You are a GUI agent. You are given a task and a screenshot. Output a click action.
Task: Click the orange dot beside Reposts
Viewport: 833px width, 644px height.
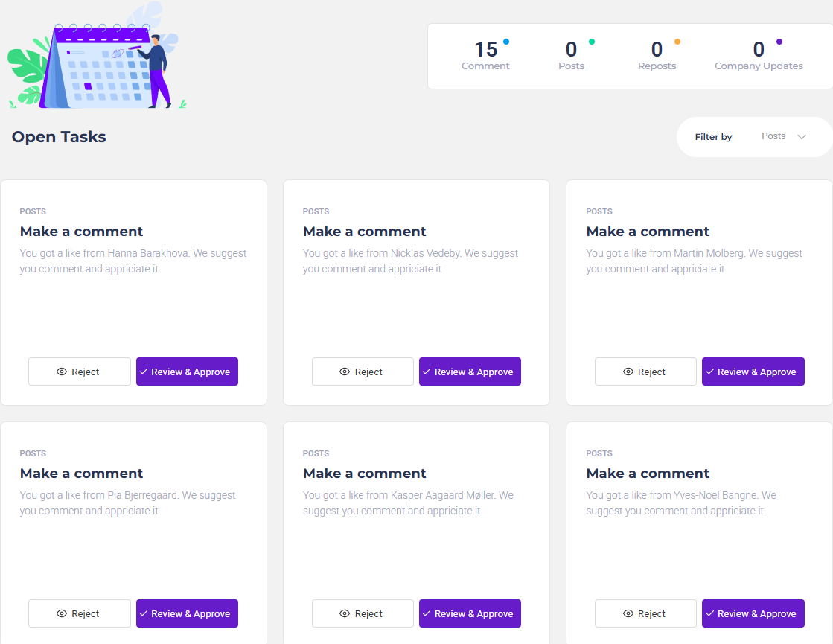(x=677, y=42)
